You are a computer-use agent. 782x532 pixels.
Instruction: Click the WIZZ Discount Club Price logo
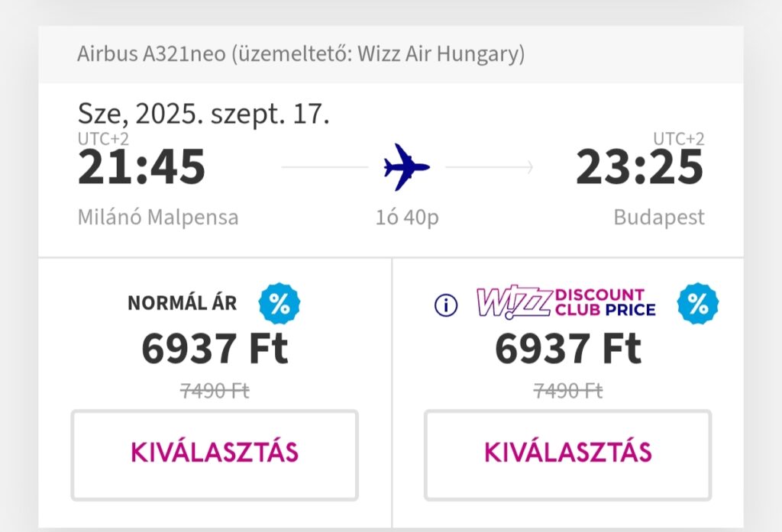pyautogui.click(x=566, y=302)
